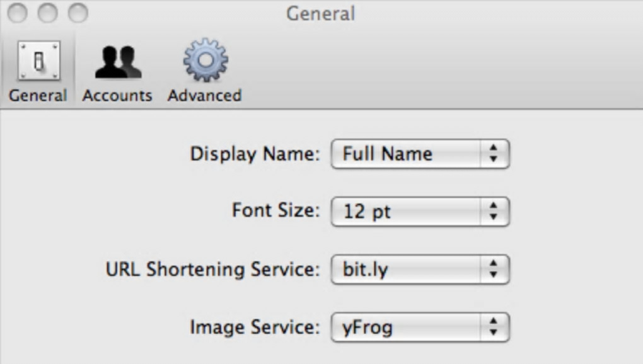Open the URL Shortening Service dropdown showing bit.ly
The height and width of the screenshot is (364, 643).
(410, 270)
